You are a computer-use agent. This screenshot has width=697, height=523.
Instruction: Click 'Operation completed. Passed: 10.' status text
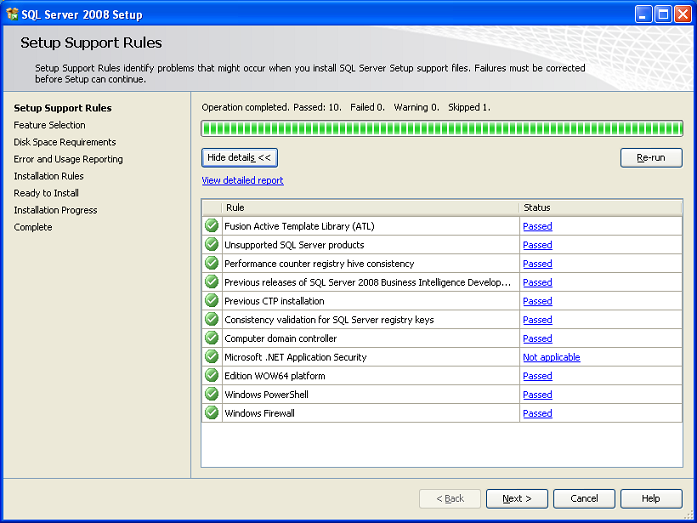click(272, 107)
